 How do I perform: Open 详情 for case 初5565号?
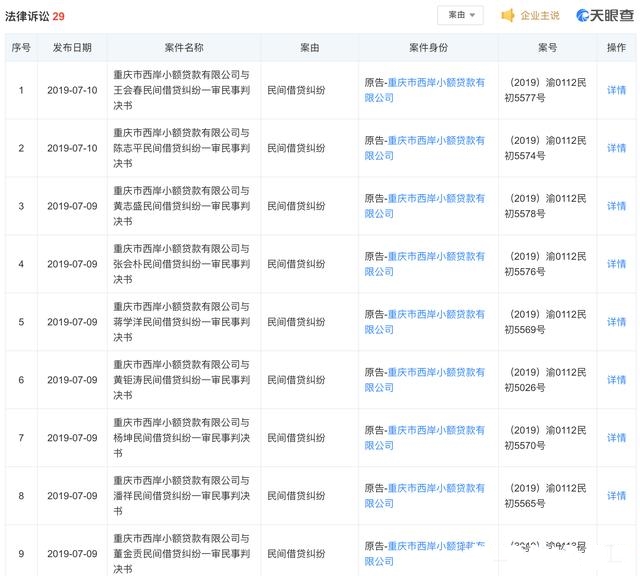(616, 496)
